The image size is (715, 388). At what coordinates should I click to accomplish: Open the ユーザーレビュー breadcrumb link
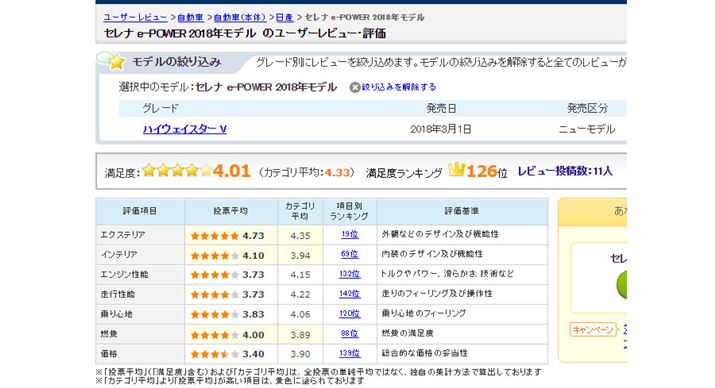coord(135,17)
